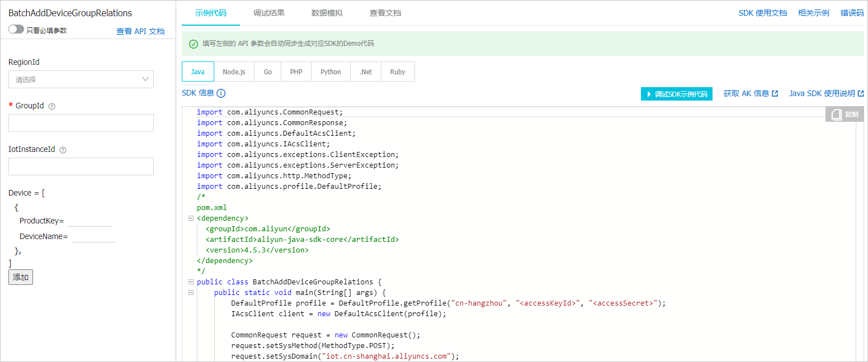
Task: Open the 相关示例 link
Action: click(814, 13)
